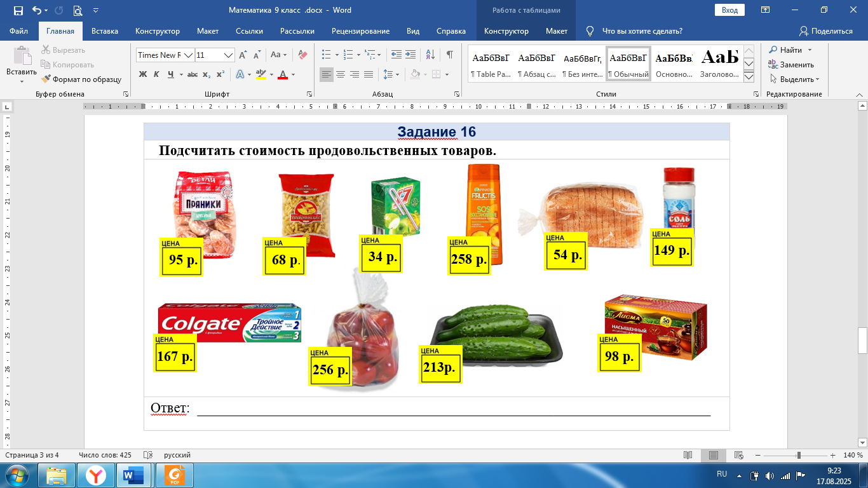
Task: Center the paragraph text
Action: [341, 75]
